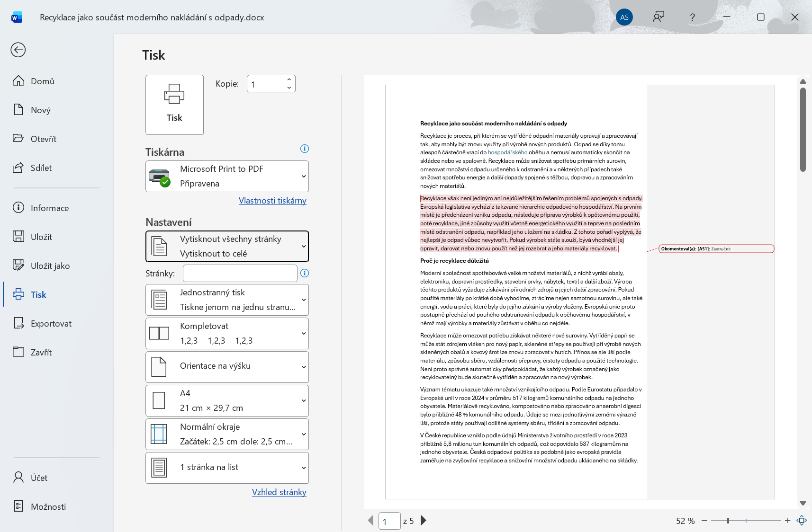Select Uložit in the sidebar

57,237
